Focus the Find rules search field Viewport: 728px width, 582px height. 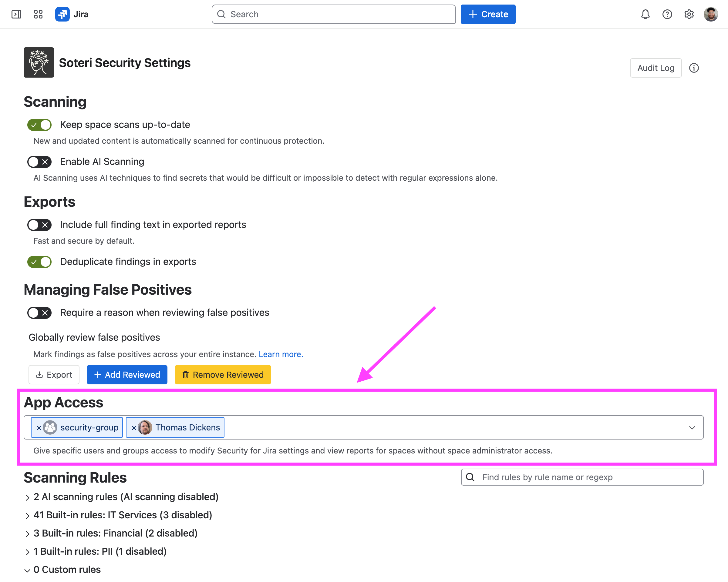click(x=582, y=477)
